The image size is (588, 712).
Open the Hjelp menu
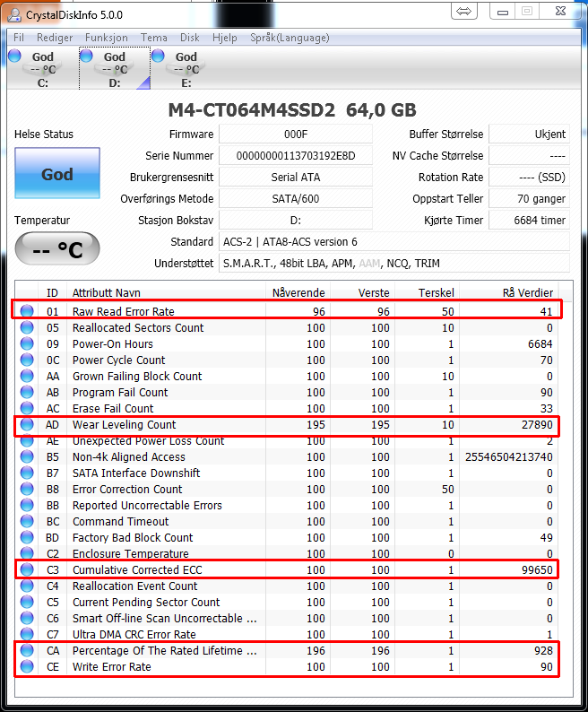coord(225,38)
